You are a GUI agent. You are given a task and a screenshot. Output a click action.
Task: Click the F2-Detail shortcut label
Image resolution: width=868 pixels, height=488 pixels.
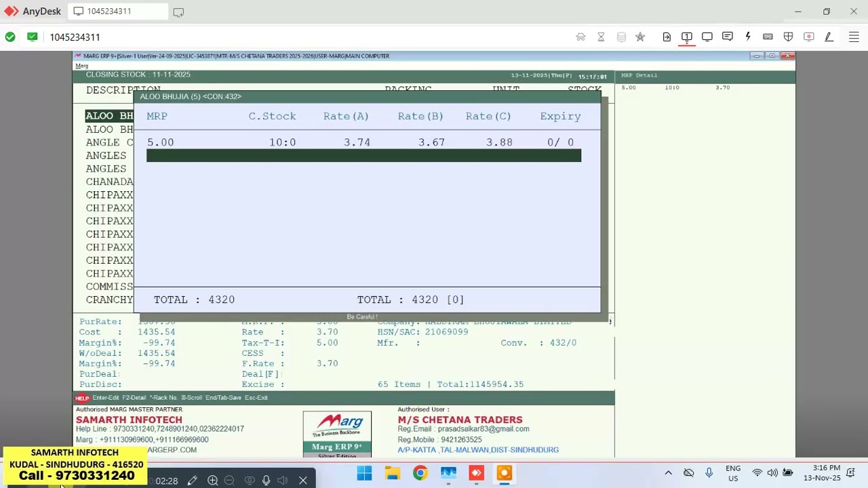click(x=134, y=398)
